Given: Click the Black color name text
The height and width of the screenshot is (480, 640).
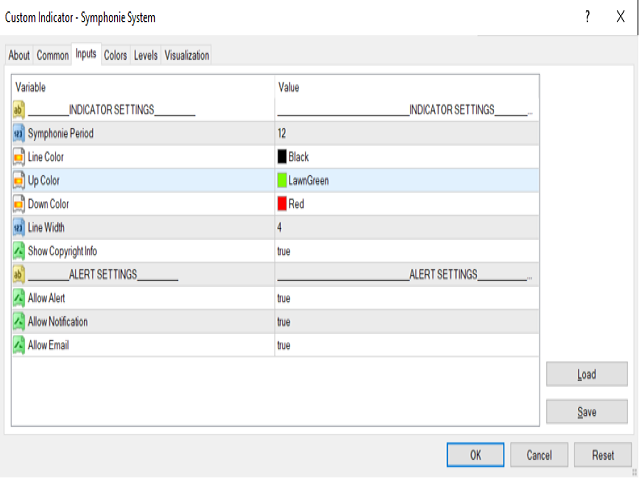Looking at the screenshot, I should point(298,157).
